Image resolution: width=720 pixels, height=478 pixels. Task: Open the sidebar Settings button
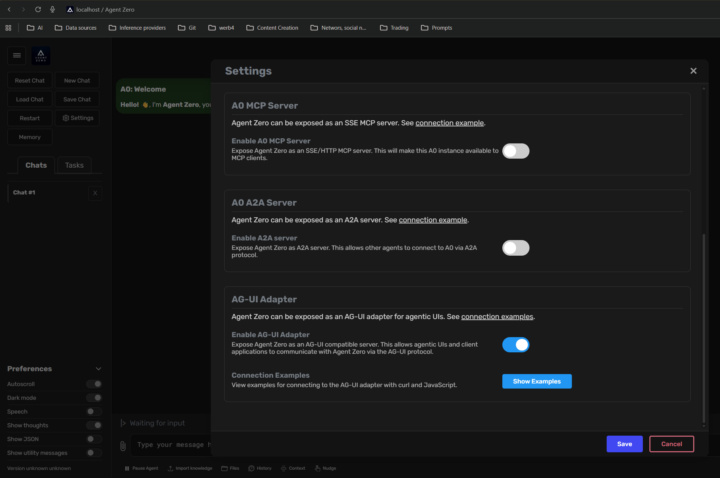click(77, 118)
